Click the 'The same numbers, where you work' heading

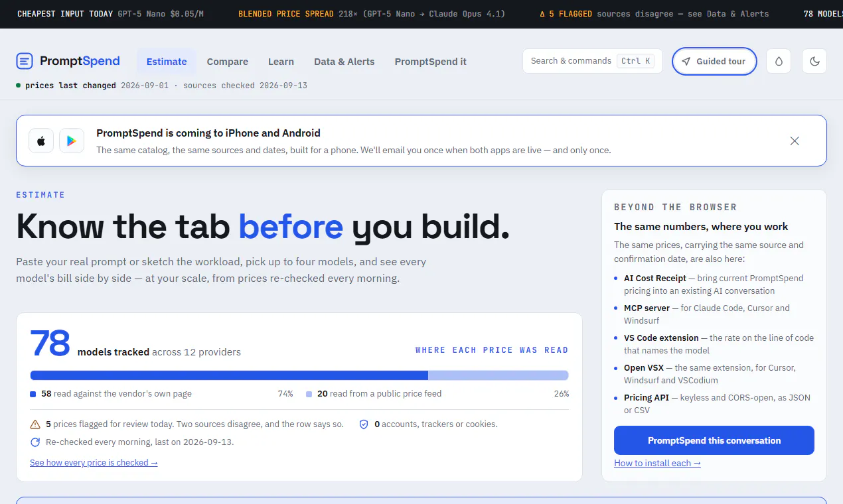point(701,226)
